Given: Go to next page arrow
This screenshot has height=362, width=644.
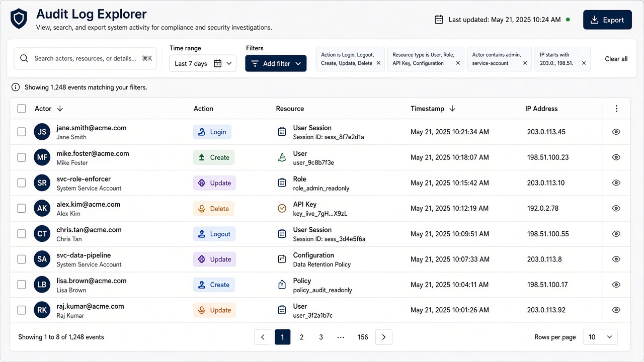Looking at the screenshot, I should tap(384, 337).
